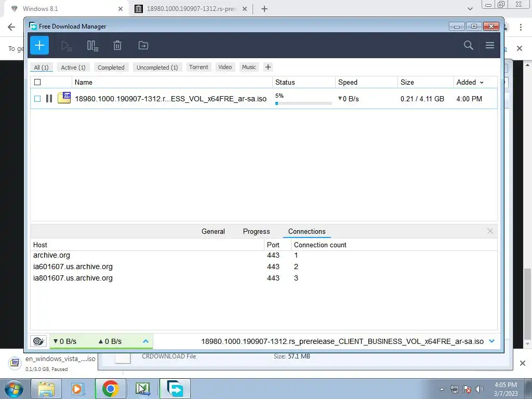Image resolution: width=532 pixels, height=399 pixels.
Task: Switch to the Windows 8.1 Chrome tab
Action: pos(66,9)
